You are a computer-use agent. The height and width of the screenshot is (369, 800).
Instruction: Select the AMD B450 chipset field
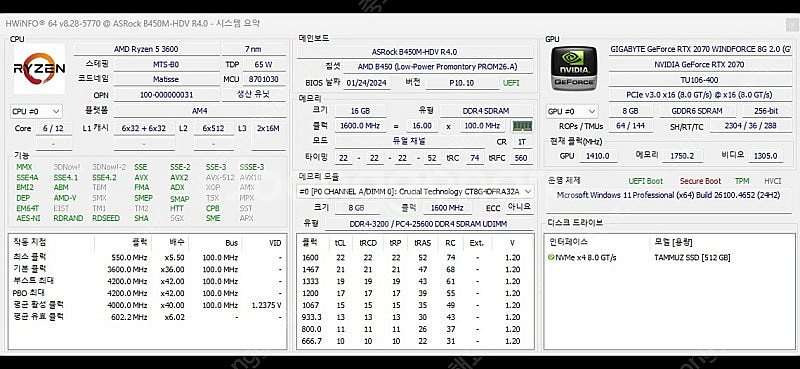438,67
